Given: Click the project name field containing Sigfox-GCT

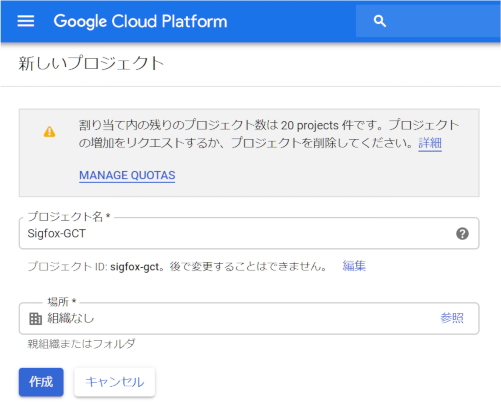Looking at the screenshot, I should (x=249, y=233).
